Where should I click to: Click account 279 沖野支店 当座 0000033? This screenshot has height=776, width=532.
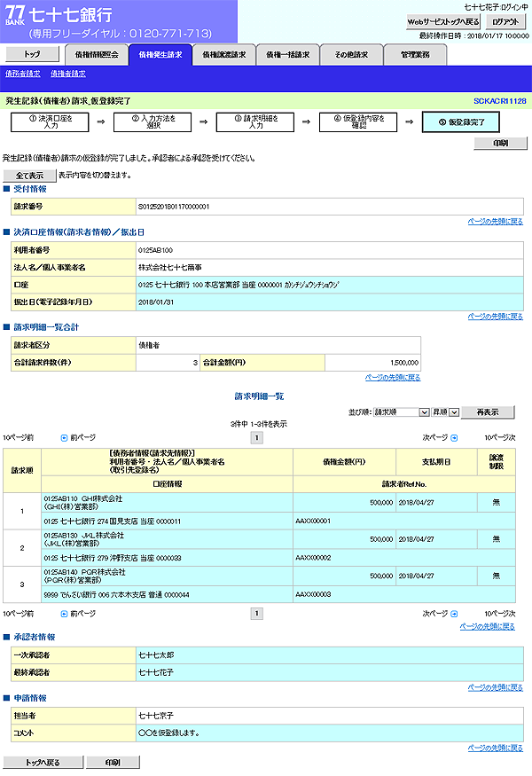coord(113,558)
